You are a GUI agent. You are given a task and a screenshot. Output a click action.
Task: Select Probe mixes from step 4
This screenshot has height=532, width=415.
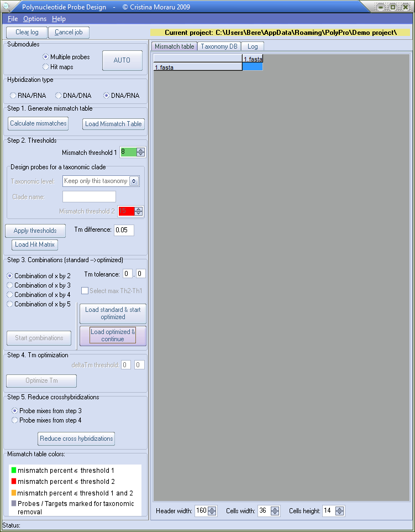point(14,420)
